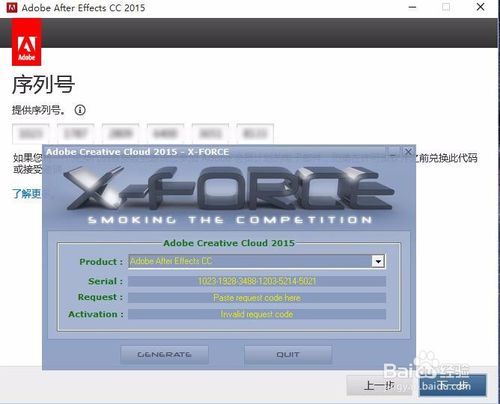Screen dimensions: 500x404
Task: Close the X-FORCE keygen window
Action: pos(408,152)
